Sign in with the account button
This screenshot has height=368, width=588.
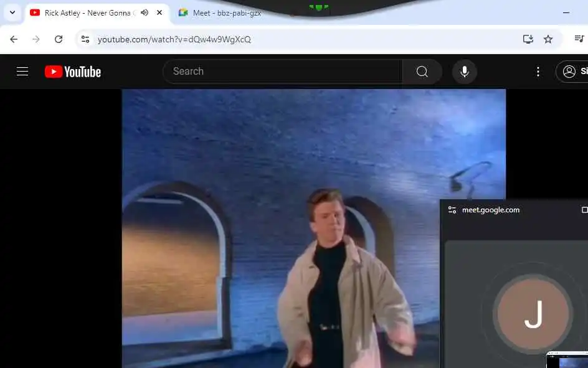pos(572,72)
